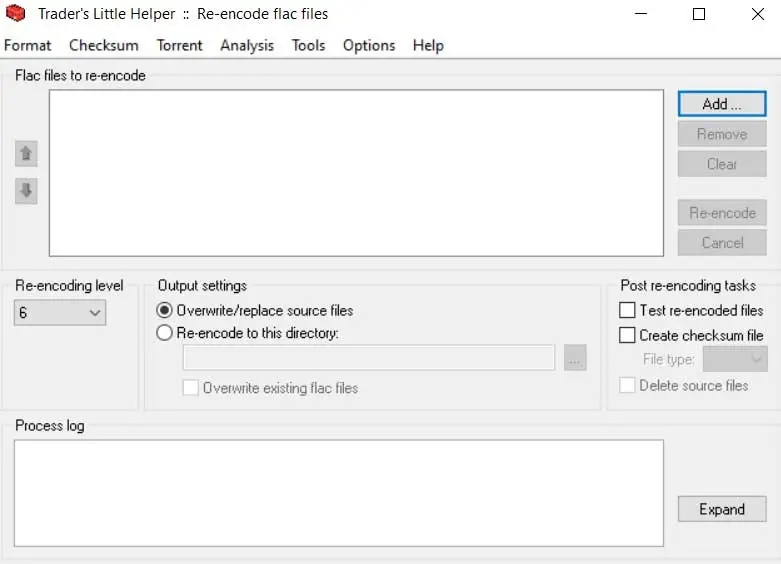Screen dimensions: 781x564
Task: Open the Checksum menu
Action: [x=104, y=45]
